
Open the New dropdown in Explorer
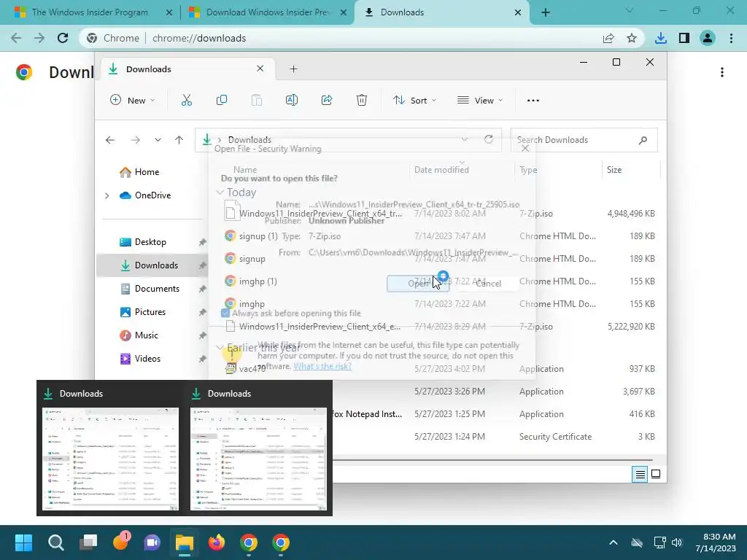pos(133,101)
